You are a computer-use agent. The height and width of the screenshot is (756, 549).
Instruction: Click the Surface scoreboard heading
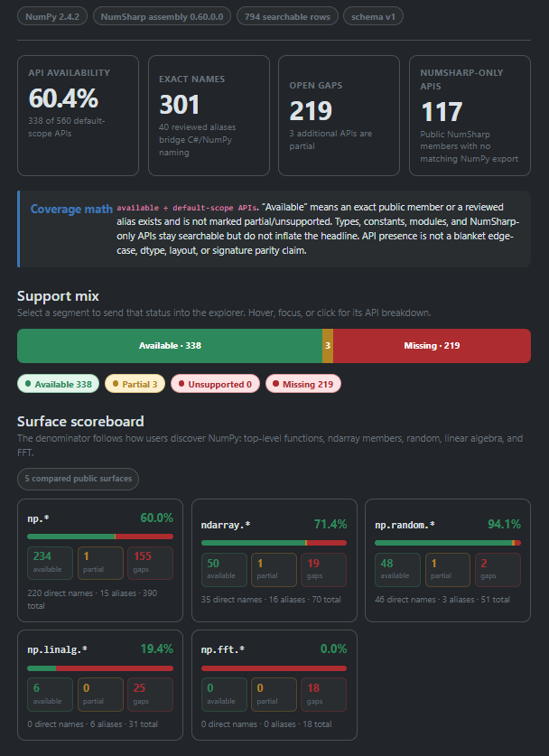(x=80, y=422)
